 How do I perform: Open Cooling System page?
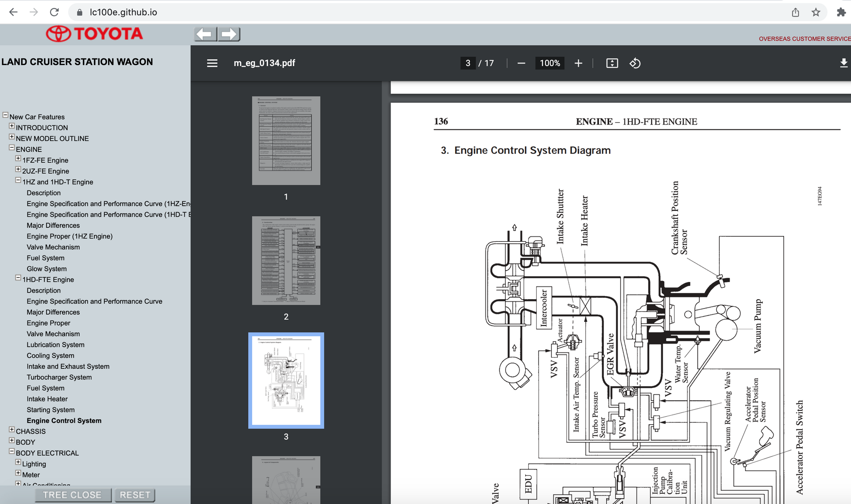click(51, 356)
